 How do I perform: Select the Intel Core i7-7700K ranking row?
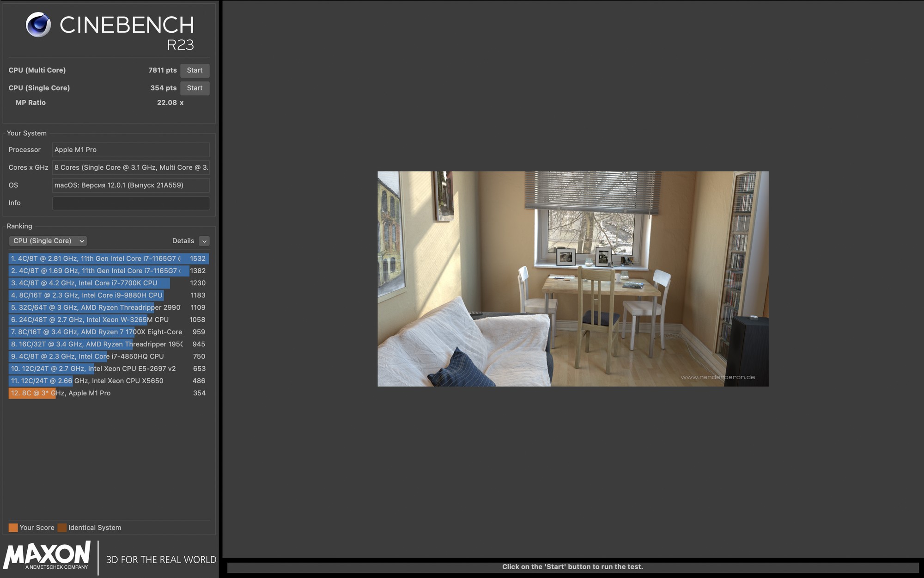click(108, 283)
